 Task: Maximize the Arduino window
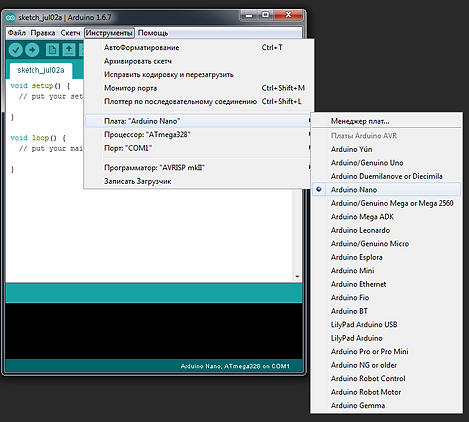point(265,15)
